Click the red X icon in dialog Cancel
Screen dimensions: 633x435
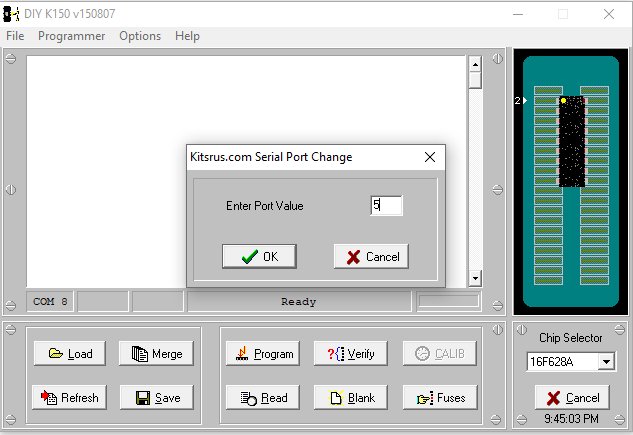[x=353, y=257]
